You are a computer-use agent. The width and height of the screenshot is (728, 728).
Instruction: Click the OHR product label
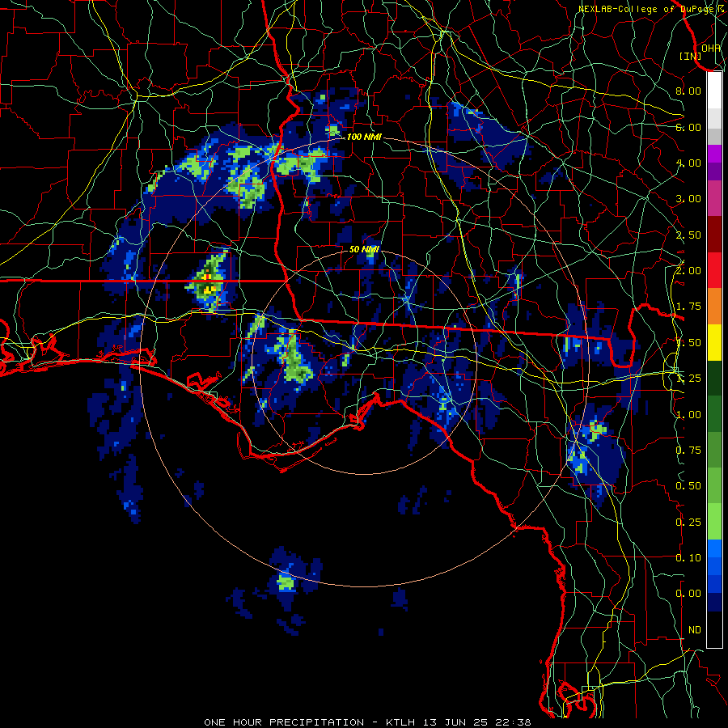pyautogui.click(x=711, y=49)
